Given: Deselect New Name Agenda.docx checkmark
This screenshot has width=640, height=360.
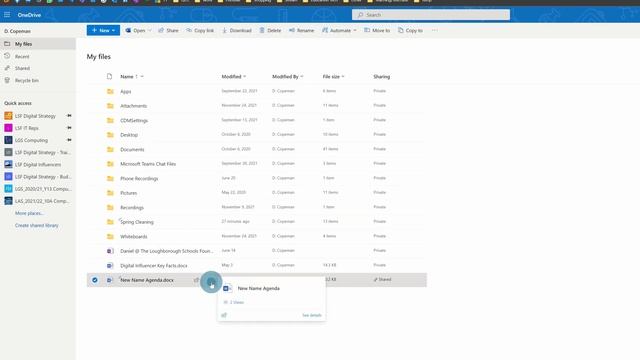Looking at the screenshot, I should click(x=95, y=280).
